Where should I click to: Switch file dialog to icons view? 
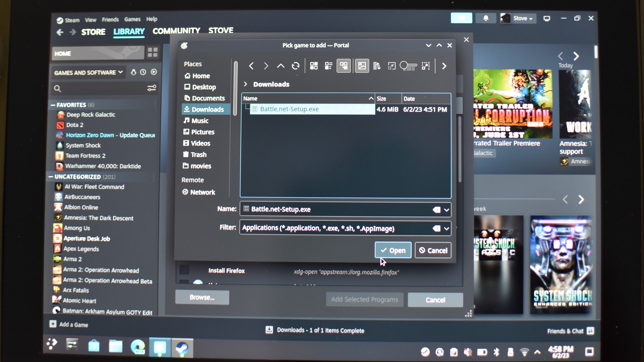314,66
